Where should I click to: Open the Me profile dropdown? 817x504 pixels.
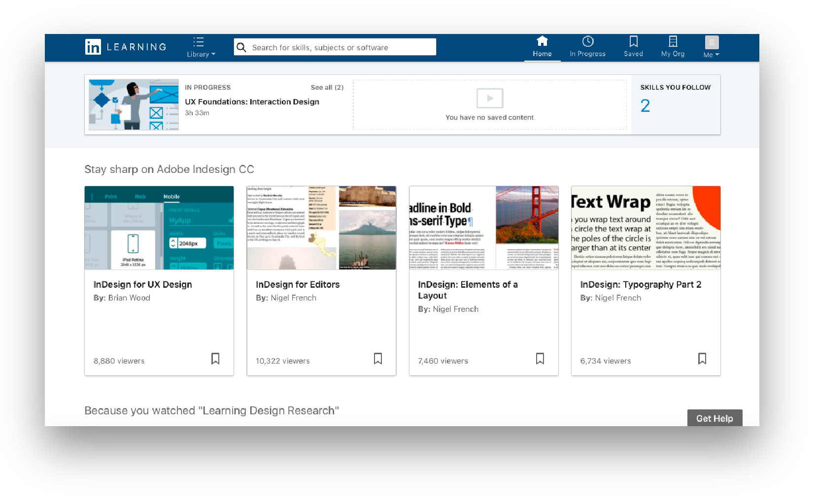(x=712, y=47)
